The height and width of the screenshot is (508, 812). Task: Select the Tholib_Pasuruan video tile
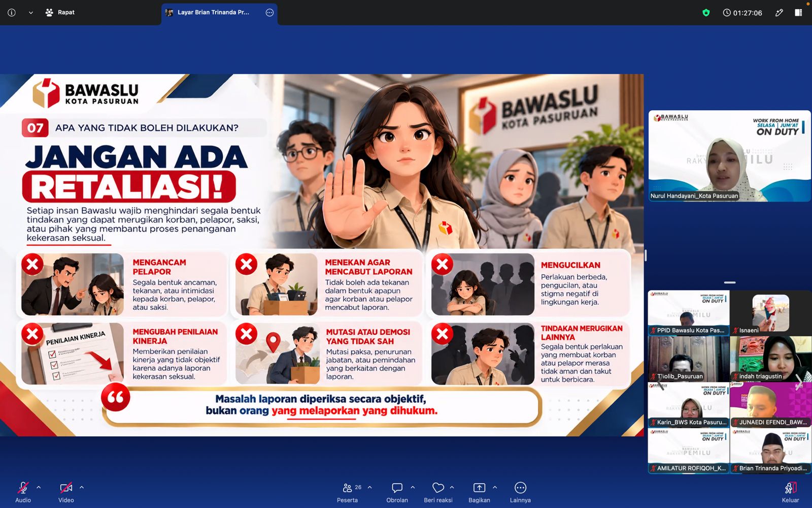pos(689,359)
